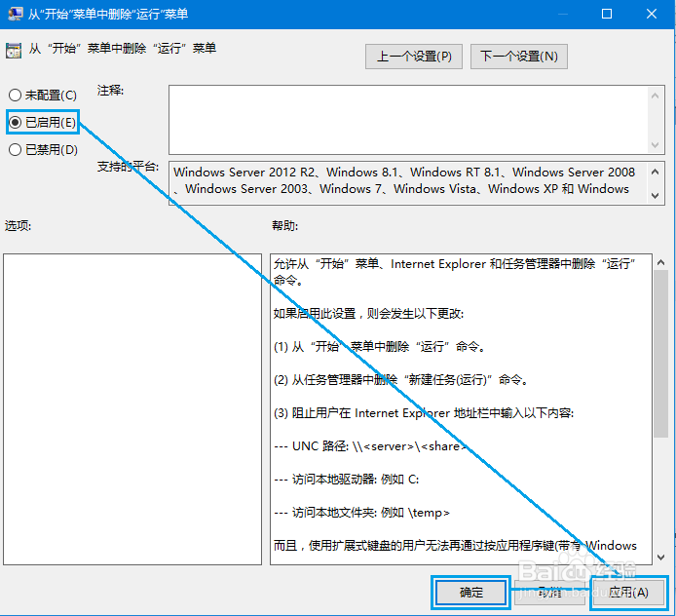The image size is (676, 616).
Task: Click help line '--- 访问本地文件夹: 例如 \temp>'
Action: [361, 513]
